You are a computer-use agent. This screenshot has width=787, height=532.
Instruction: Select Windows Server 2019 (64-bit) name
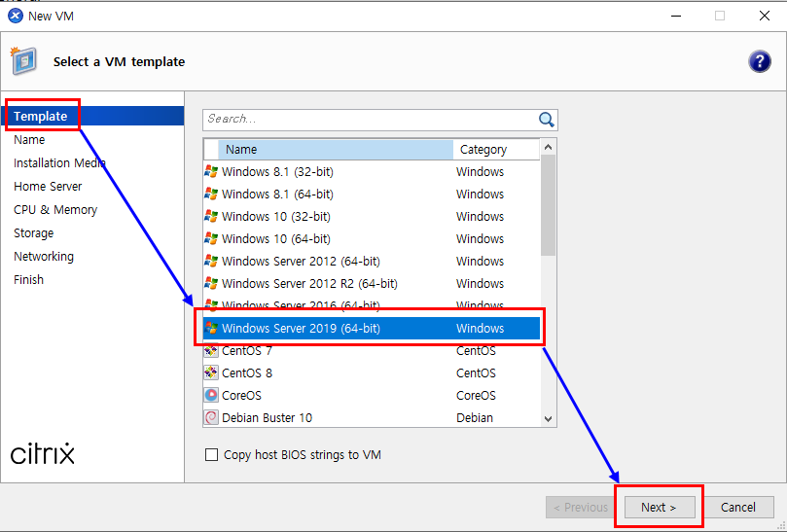(301, 328)
